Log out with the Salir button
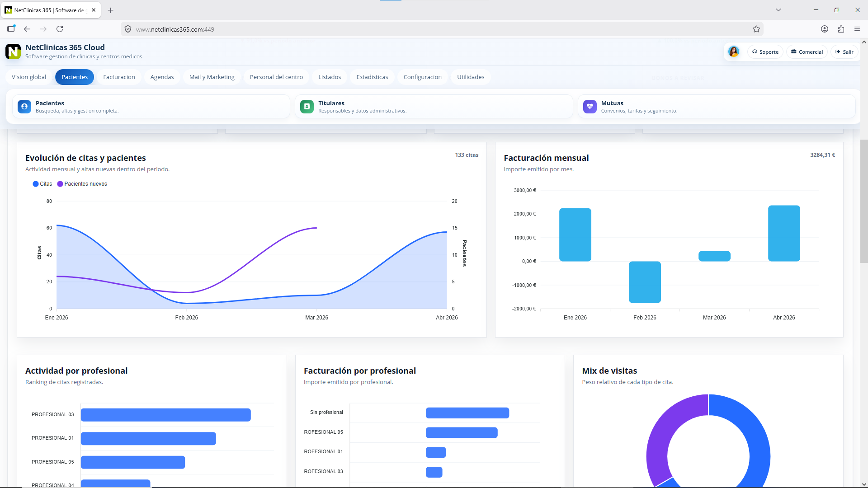Screen dimensions: 868x488 click(x=844, y=52)
